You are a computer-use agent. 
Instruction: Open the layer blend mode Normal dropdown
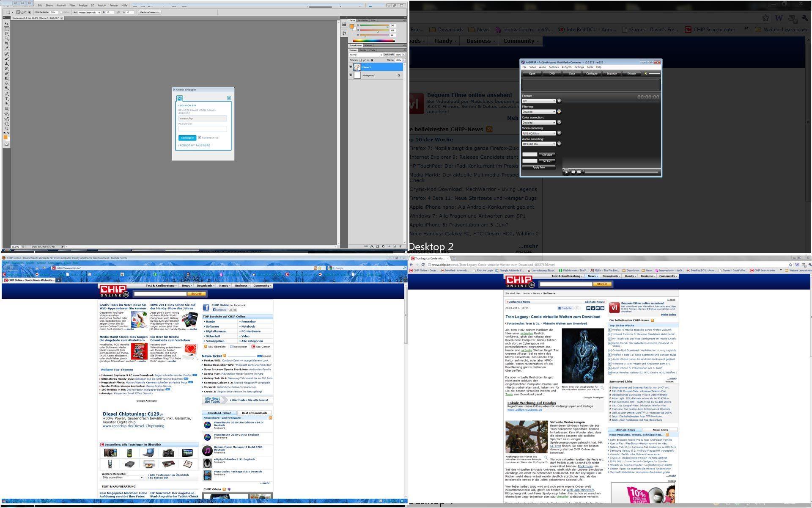pos(366,55)
